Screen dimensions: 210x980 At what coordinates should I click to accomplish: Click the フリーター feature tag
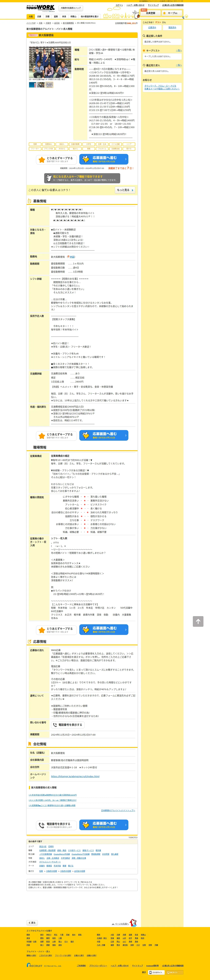pos(35,149)
